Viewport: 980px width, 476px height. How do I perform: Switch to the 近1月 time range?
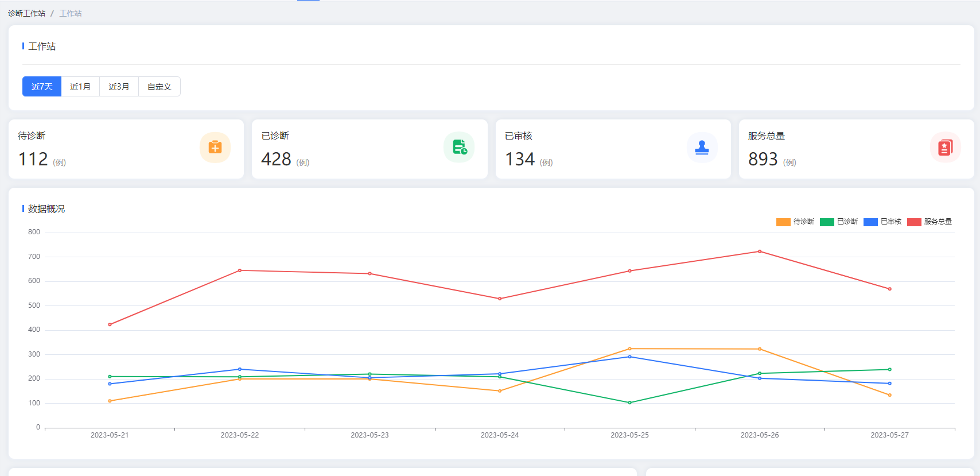[x=80, y=87]
